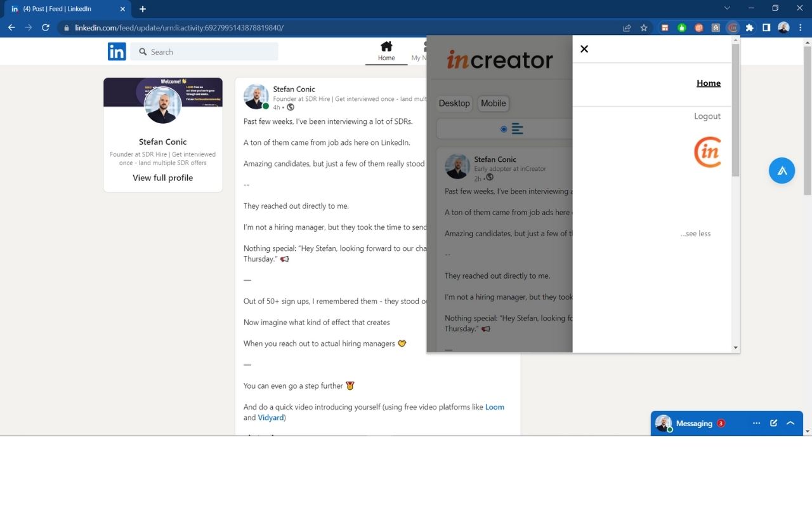Select the LinkedIn logo in top navigation
Image resolution: width=812 pixels, height=508 pixels.
click(x=117, y=51)
